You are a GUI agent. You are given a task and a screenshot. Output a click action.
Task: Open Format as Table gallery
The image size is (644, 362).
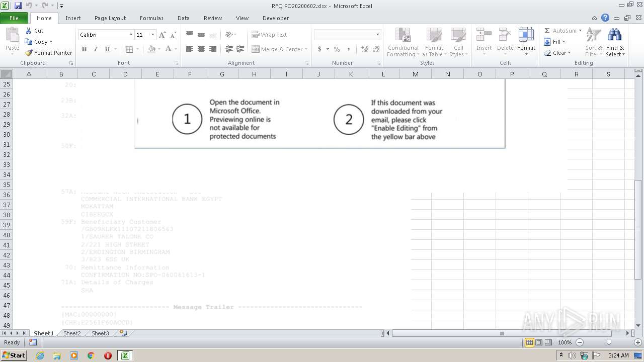pyautogui.click(x=434, y=42)
